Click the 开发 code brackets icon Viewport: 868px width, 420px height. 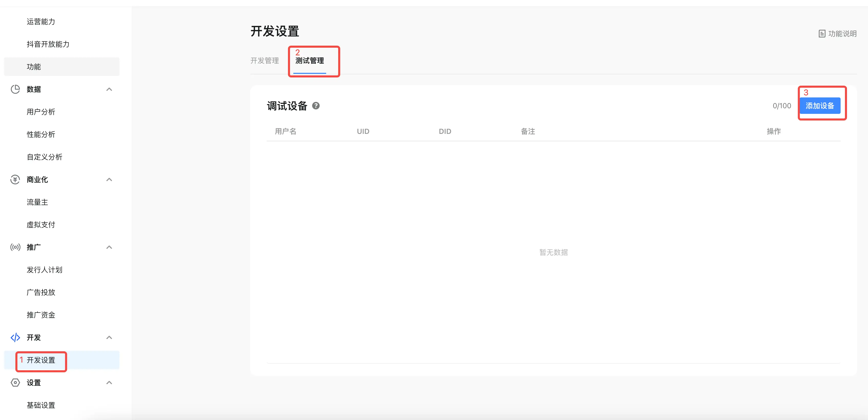tap(15, 337)
